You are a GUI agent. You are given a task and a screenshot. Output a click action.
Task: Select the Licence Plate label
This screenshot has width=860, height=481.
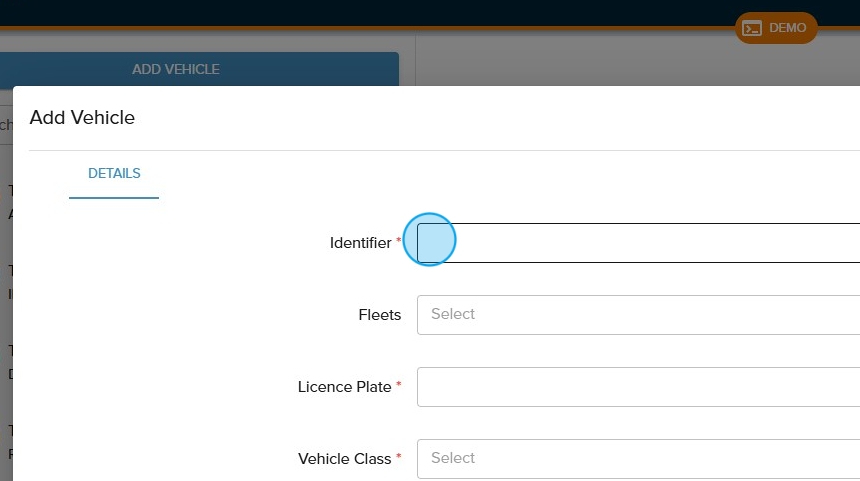(x=345, y=387)
